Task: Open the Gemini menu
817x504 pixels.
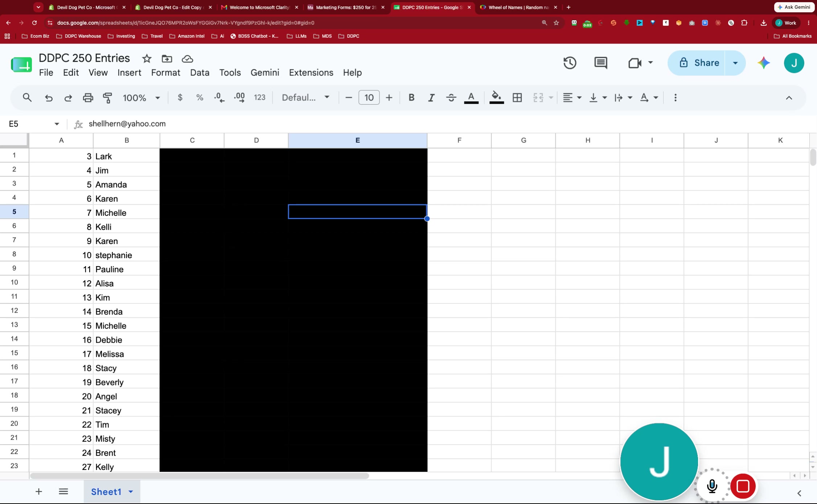Action: (x=265, y=73)
